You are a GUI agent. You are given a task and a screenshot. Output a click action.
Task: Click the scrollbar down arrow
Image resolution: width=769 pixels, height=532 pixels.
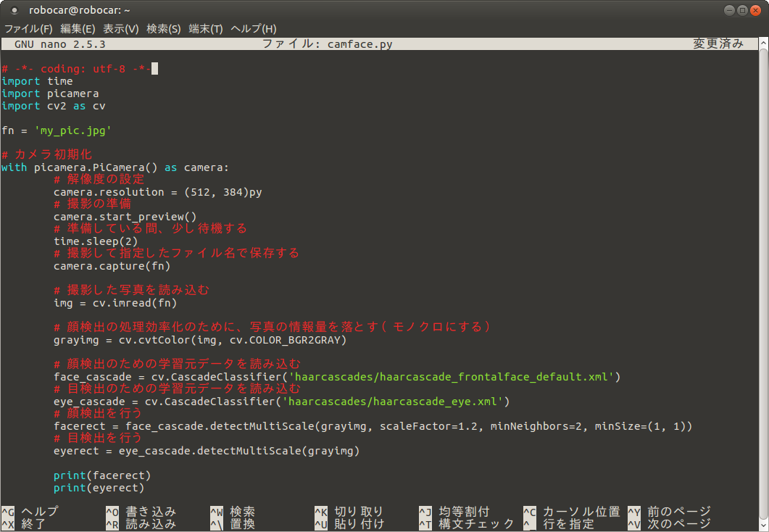(x=764, y=525)
